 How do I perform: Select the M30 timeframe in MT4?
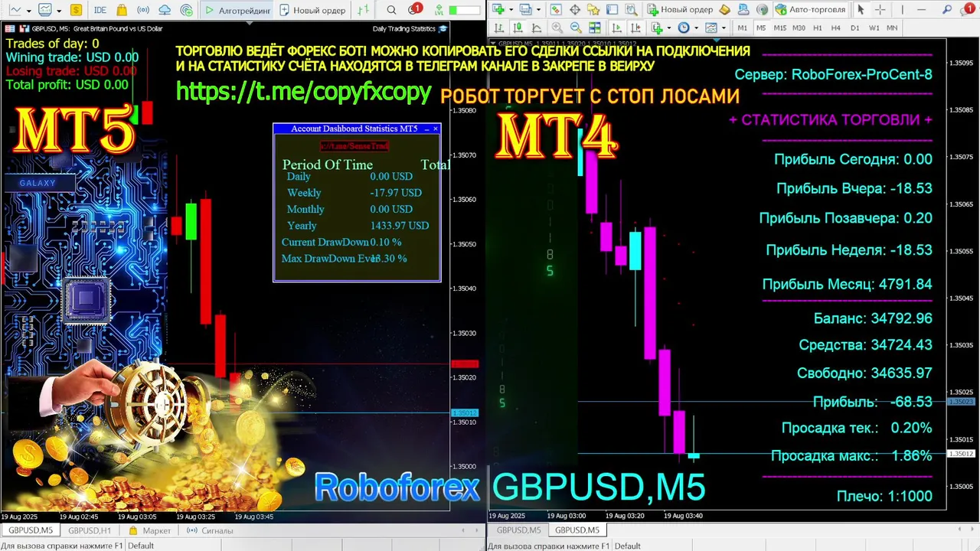(799, 28)
